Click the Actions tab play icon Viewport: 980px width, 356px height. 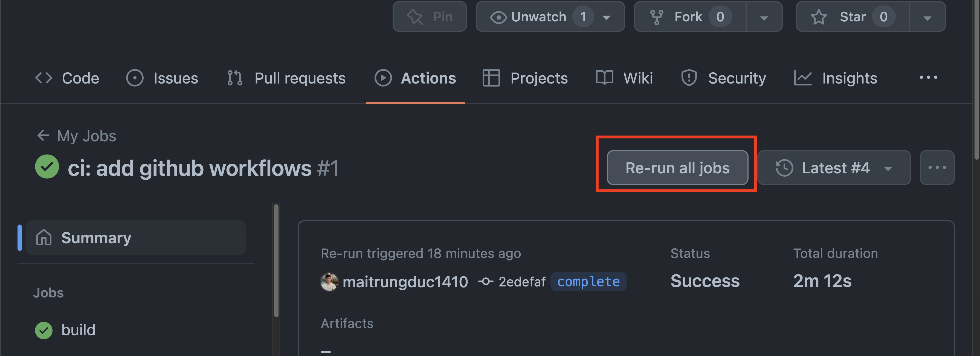click(x=384, y=78)
